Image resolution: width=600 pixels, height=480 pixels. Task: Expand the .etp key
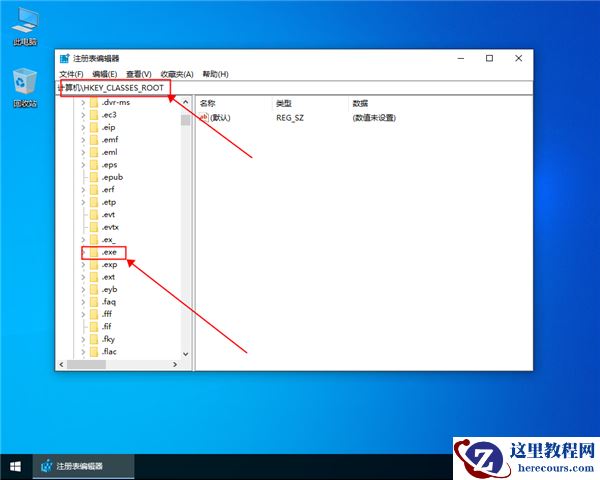[x=83, y=202]
